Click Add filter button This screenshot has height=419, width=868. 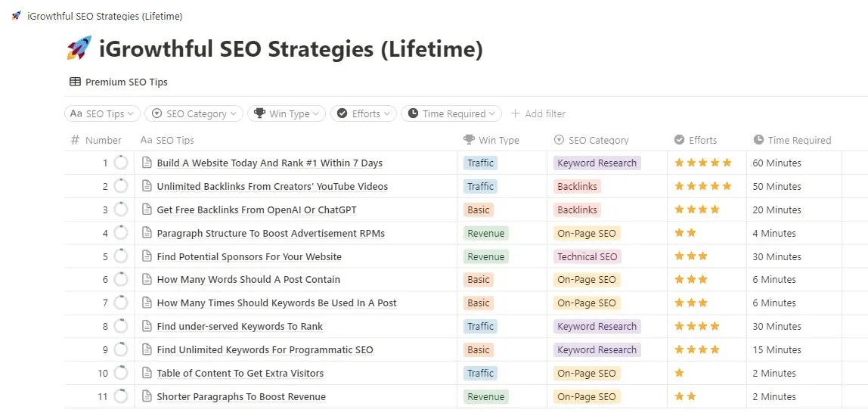point(538,113)
